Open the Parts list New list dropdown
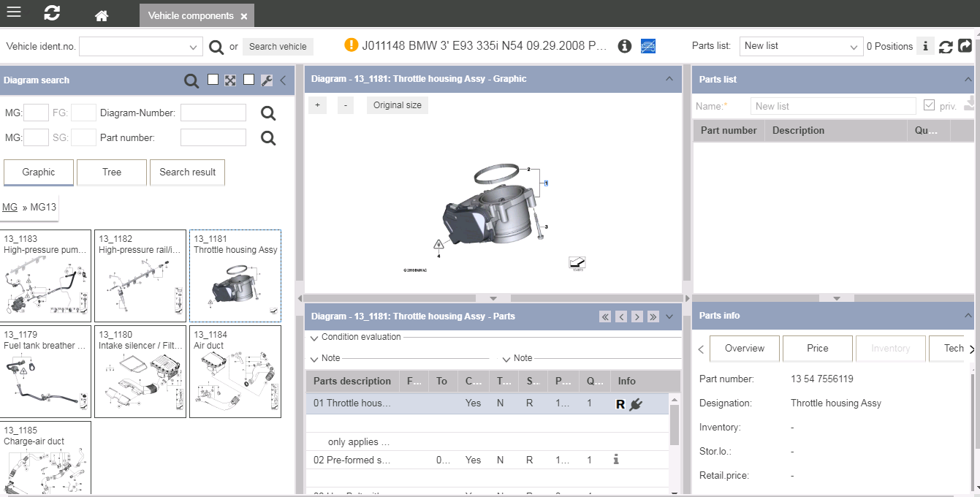 pyautogui.click(x=854, y=47)
